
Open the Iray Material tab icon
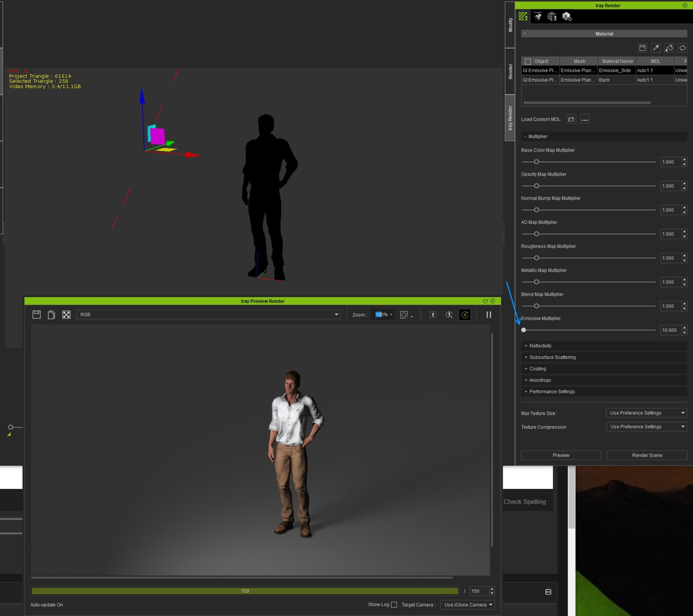tap(523, 16)
